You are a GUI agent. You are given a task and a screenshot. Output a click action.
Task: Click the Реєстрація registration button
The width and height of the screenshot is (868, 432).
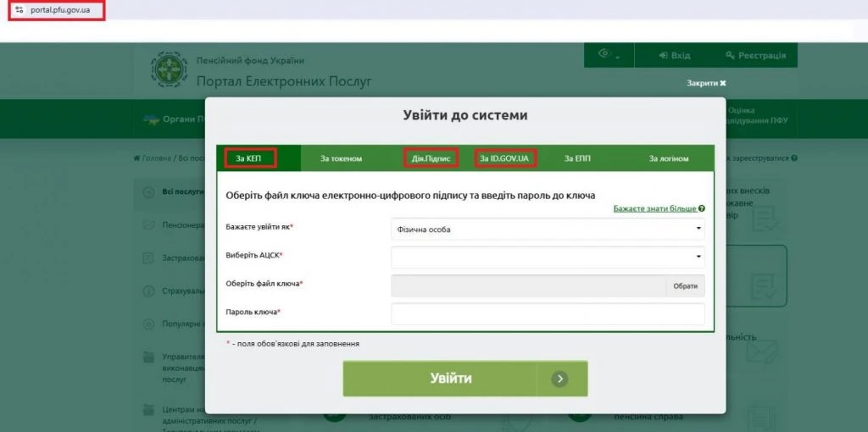755,55
